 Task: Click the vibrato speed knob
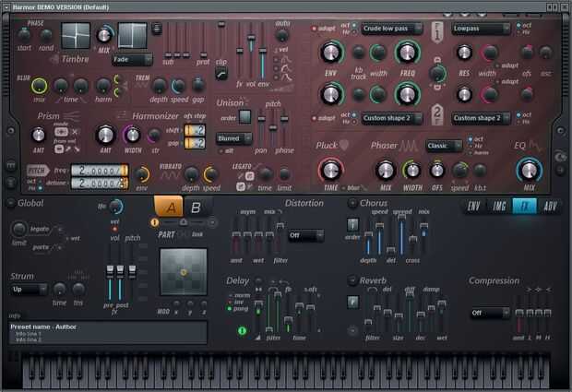pyautogui.click(x=211, y=174)
